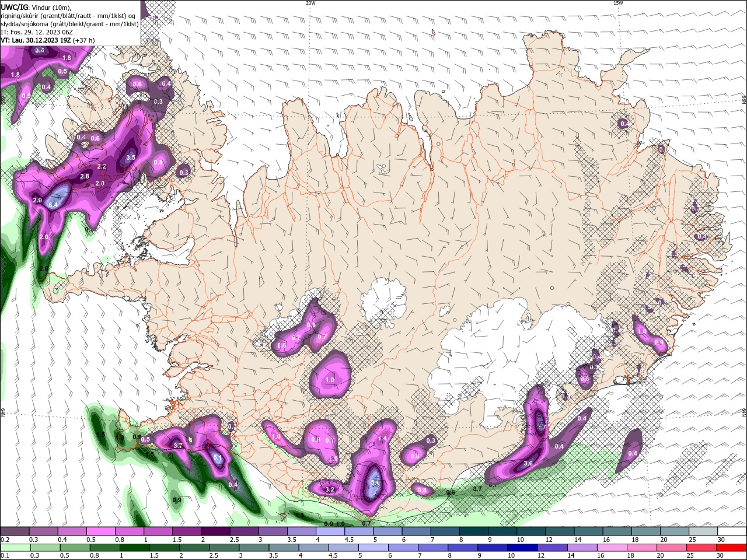This screenshot has width=747, height=560.
Task: Click the 2.2 precipitation value
Action: tap(102, 166)
